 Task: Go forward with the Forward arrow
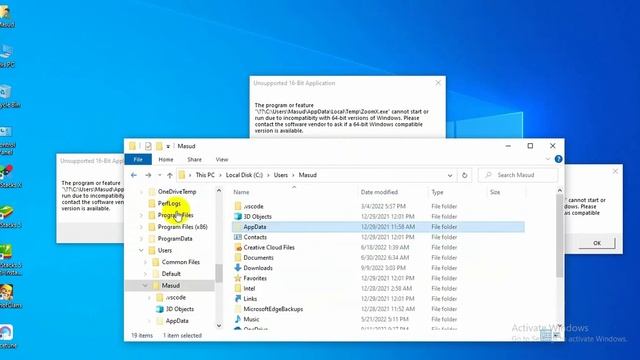tap(148, 175)
